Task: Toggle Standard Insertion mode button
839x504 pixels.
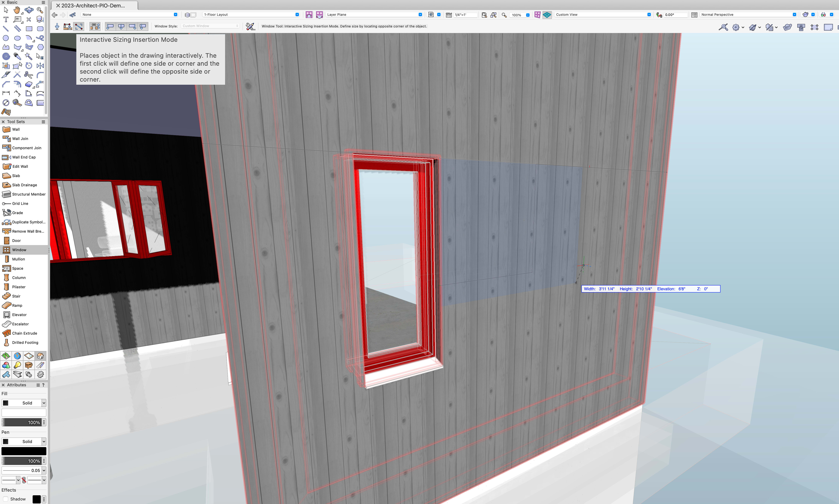Action: tap(57, 26)
